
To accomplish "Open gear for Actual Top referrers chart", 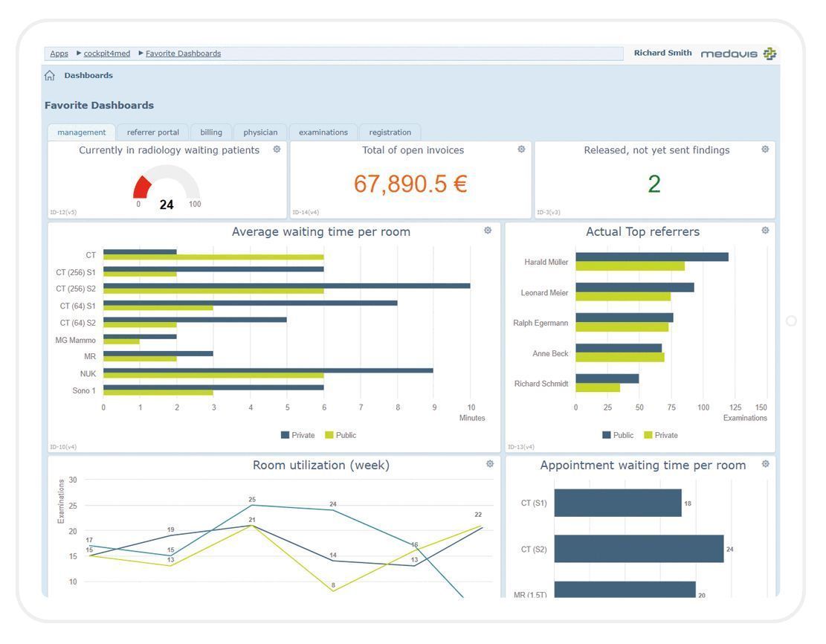I will point(765,231).
